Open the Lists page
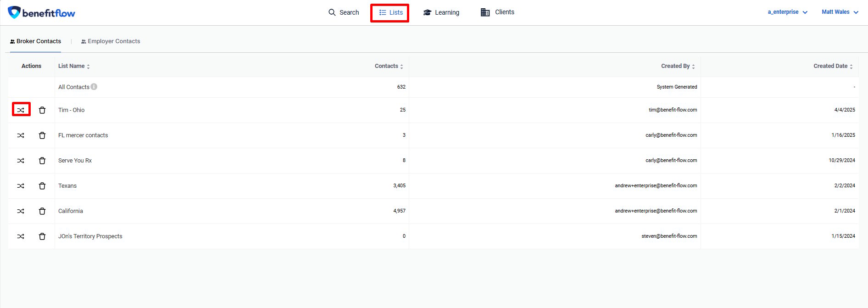 click(391, 12)
